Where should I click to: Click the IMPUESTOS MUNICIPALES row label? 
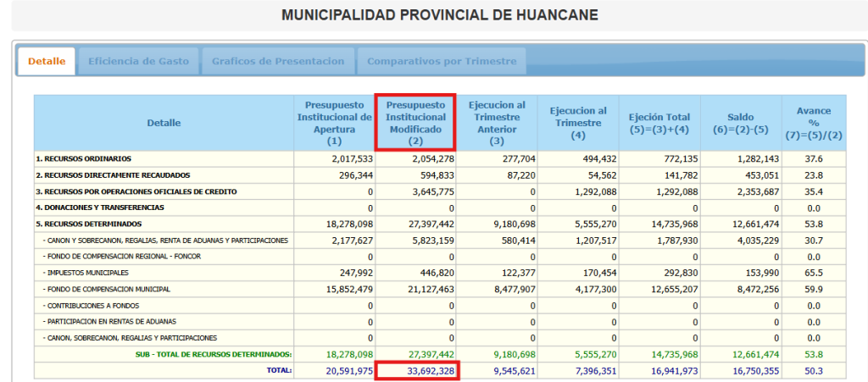[x=86, y=273]
